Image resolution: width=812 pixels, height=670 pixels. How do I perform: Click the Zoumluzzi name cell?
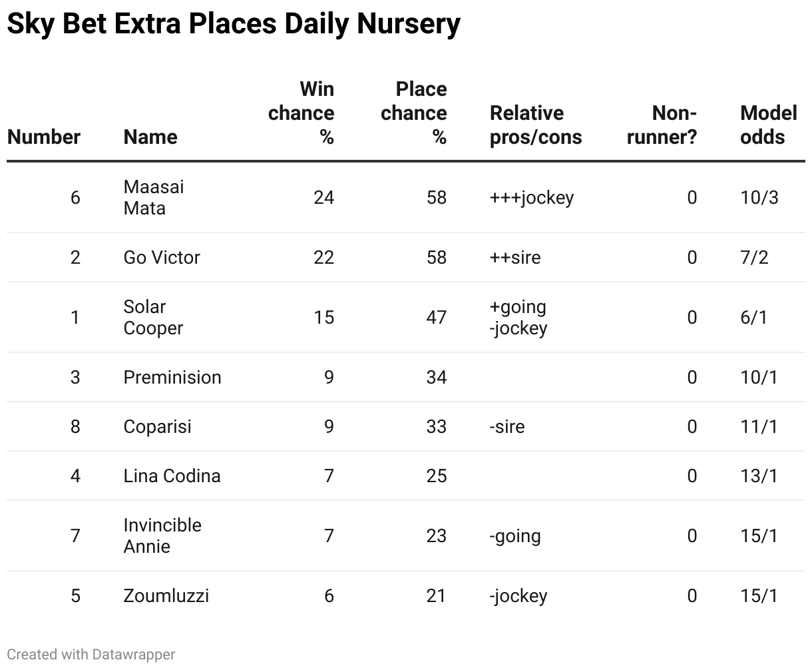click(166, 595)
